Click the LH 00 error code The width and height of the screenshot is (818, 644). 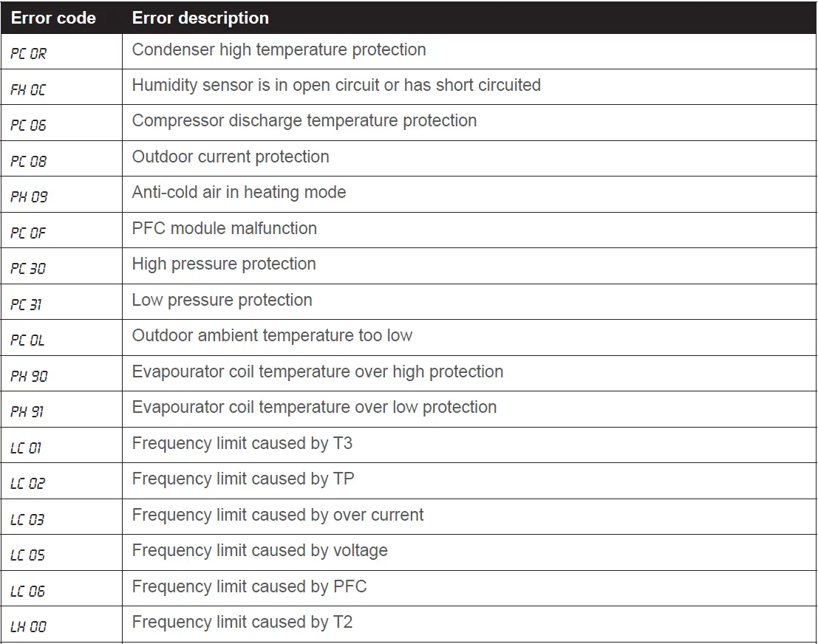[29, 627]
